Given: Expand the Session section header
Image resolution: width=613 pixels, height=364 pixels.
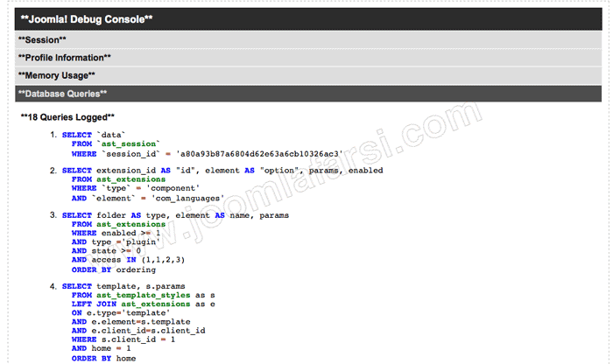Looking at the screenshot, I should [308, 40].
